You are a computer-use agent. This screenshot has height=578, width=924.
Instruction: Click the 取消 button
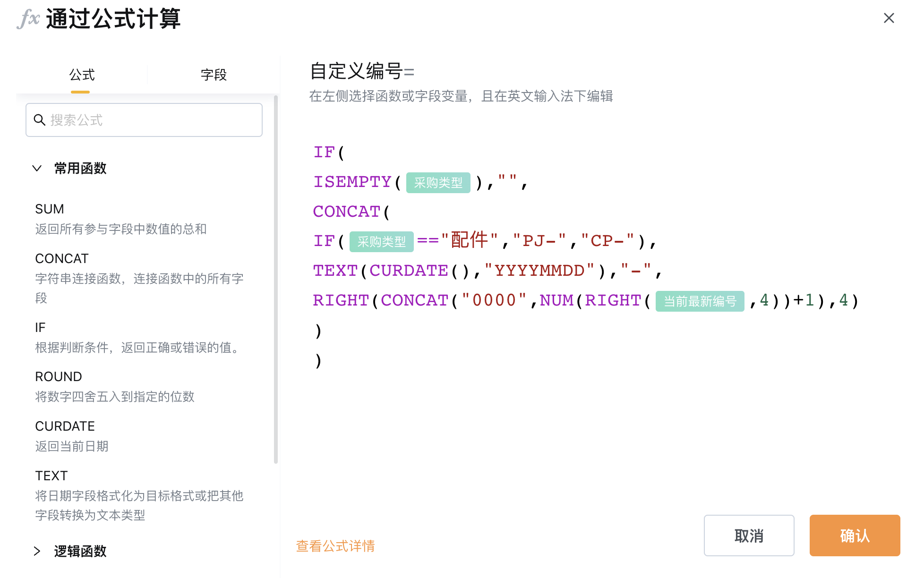[749, 535]
